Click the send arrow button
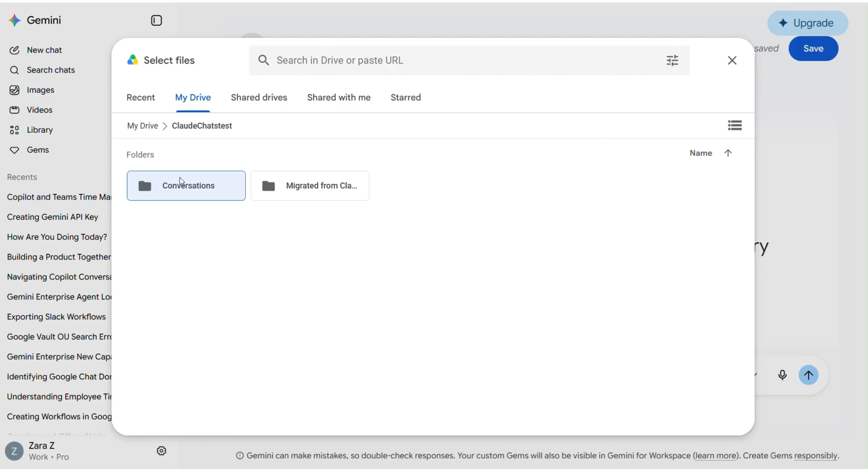 (x=809, y=375)
